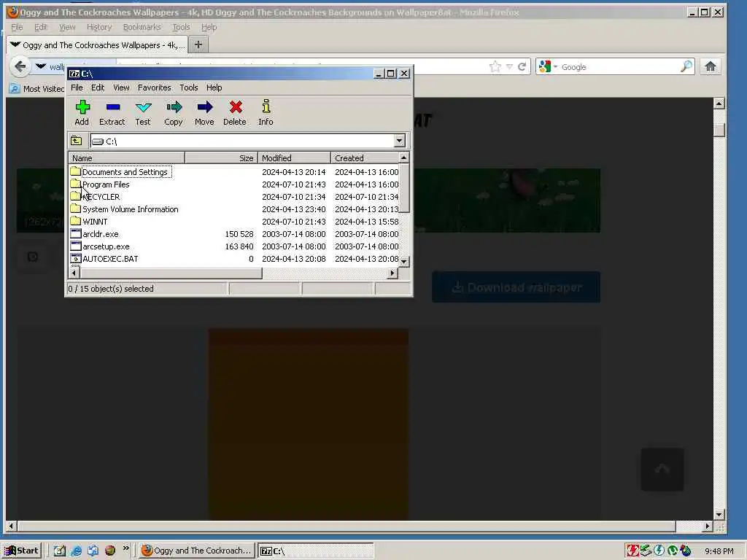Screen dimensions: 747x560
Task: Click the Add button in 7-Zip toolbar
Action: tap(82, 113)
